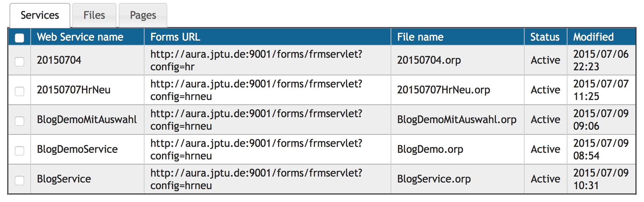Image resolution: width=644 pixels, height=202 pixels.
Task: Sort table by File name header
Action: [x=420, y=37]
